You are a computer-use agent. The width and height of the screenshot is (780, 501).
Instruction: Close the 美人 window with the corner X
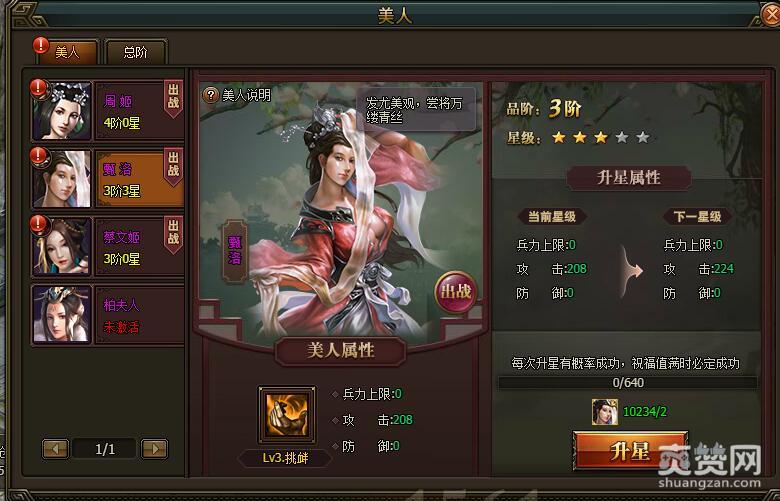pos(770,14)
